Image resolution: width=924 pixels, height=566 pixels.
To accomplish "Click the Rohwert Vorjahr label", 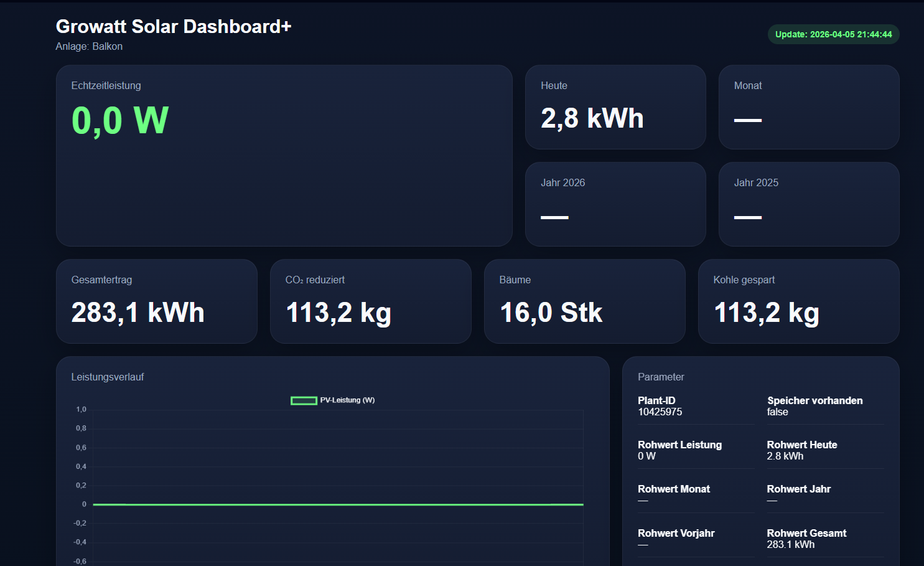I will point(676,534).
